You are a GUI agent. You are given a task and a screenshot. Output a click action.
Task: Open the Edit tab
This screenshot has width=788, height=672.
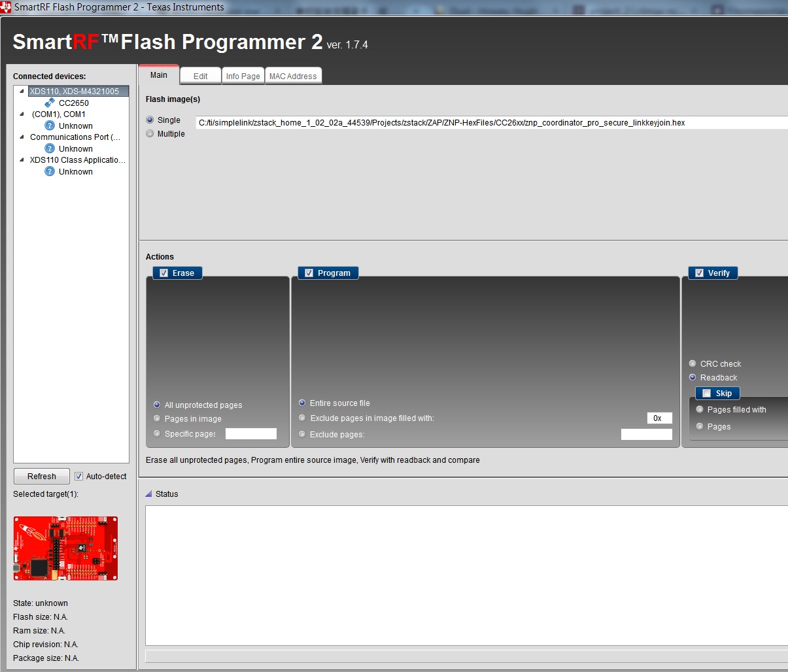[201, 76]
